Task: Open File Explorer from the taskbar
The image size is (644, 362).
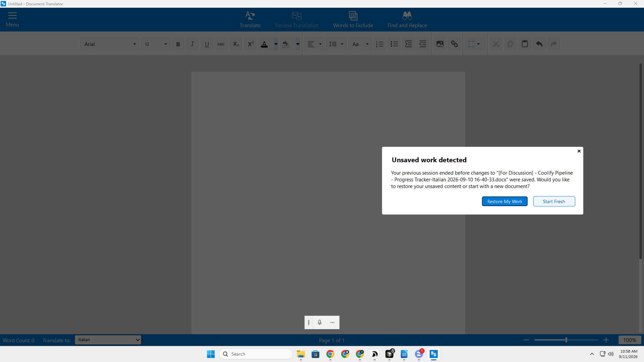Action: [x=301, y=354]
